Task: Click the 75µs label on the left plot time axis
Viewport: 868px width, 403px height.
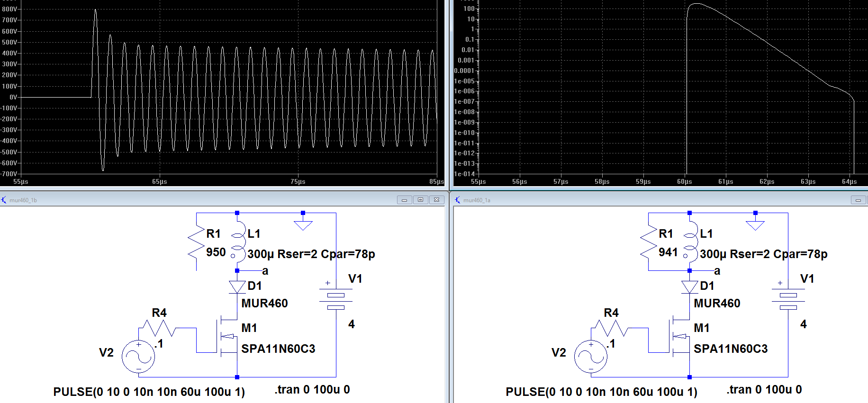Action: click(x=298, y=182)
